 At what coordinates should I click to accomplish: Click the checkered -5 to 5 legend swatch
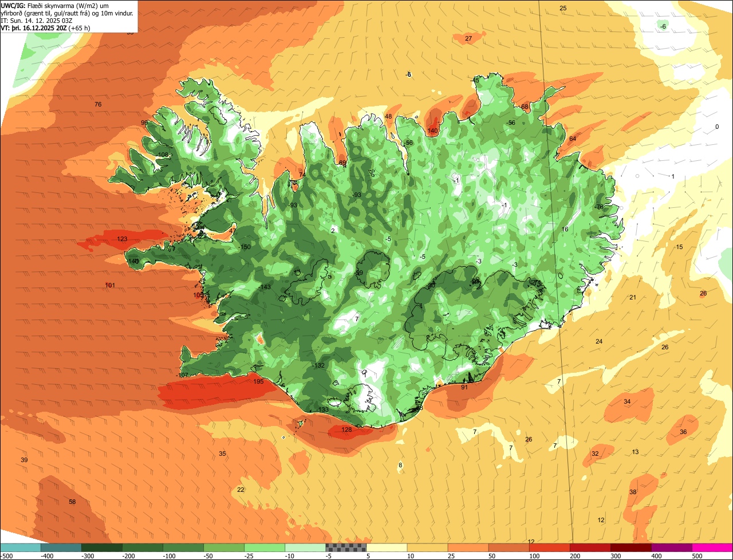pyautogui.click(x=346, y=547)
